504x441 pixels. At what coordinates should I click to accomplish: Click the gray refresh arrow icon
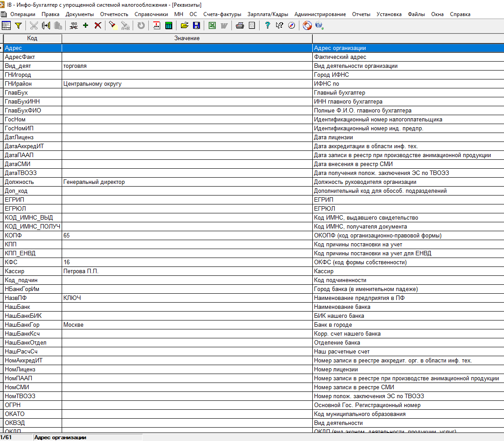(x=141, y=25)
